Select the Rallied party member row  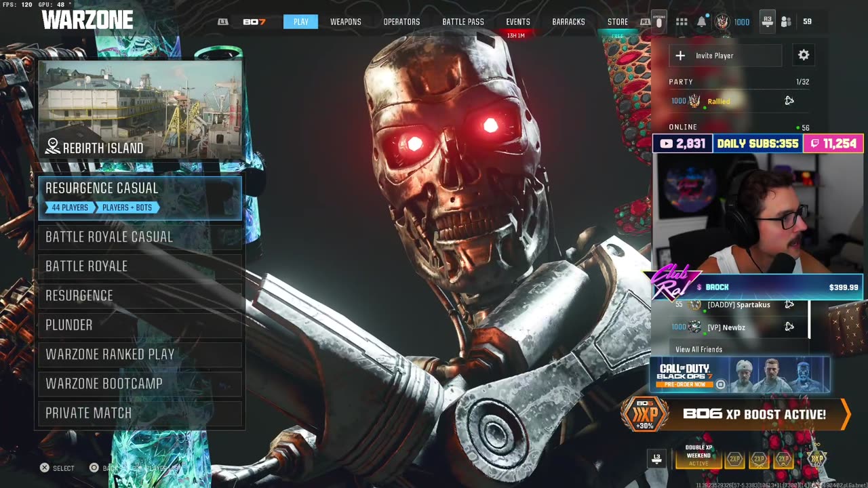click(x=739, y=101)
